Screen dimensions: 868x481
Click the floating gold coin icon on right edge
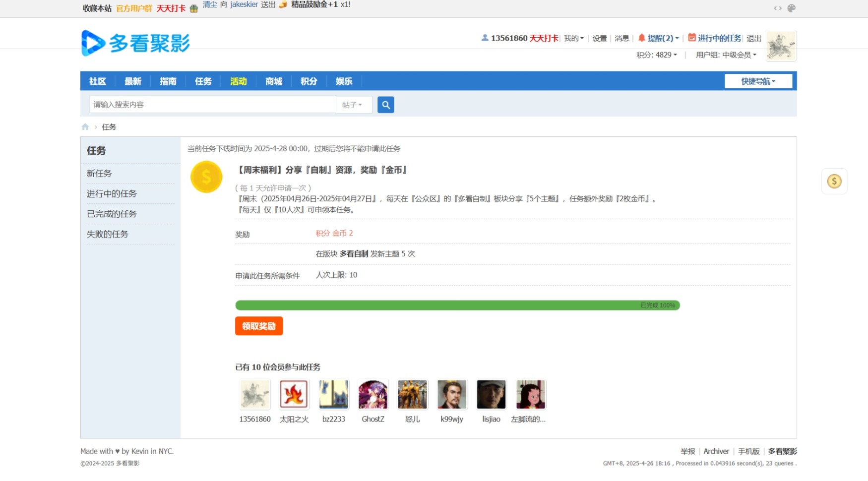(835, 181)
